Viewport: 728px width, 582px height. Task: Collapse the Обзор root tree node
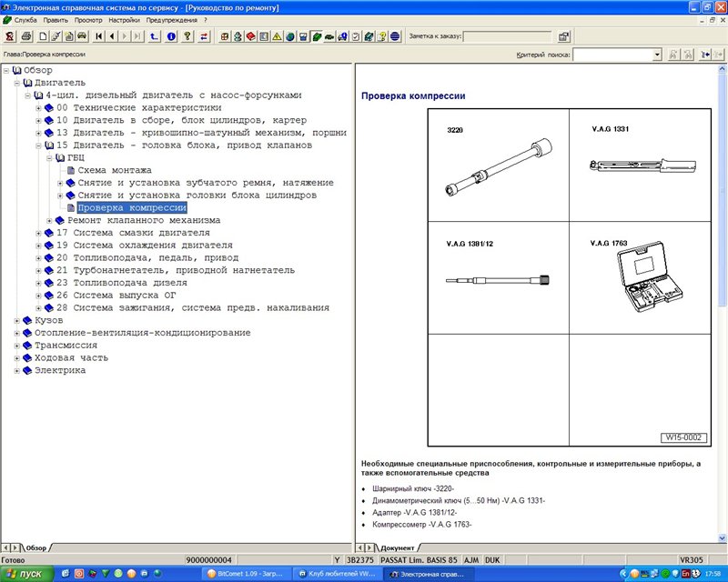click(6, 71)
